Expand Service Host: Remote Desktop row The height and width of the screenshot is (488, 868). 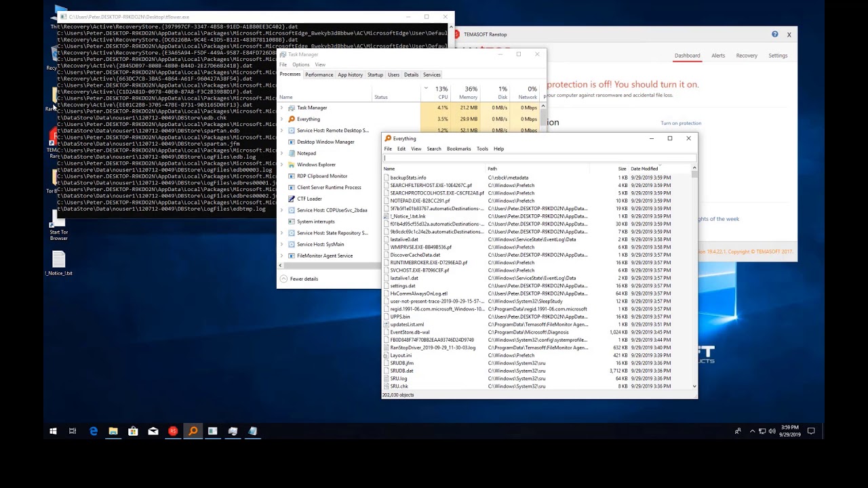click(x=282, y=130)
